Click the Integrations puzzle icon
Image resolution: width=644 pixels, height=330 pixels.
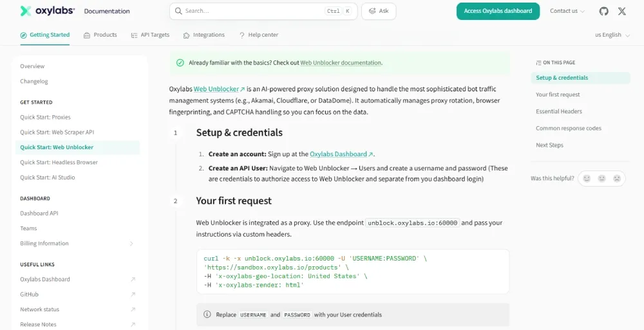point(187,35)
